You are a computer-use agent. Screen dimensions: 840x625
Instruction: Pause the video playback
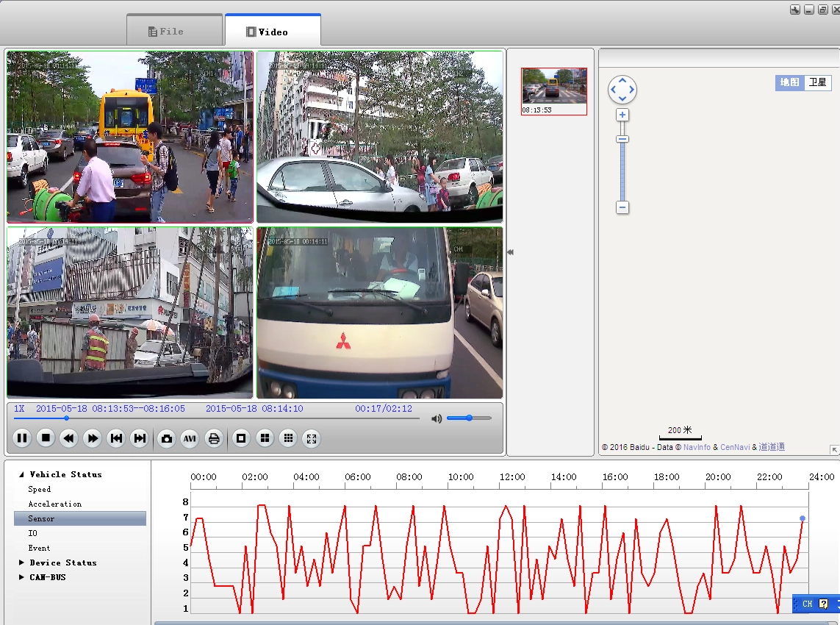22,438
